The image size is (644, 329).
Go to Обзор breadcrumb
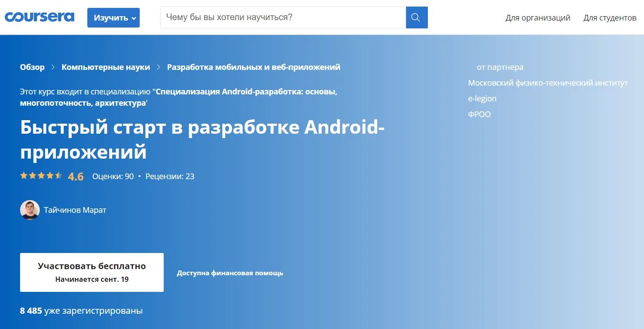(x=32, y=67)
